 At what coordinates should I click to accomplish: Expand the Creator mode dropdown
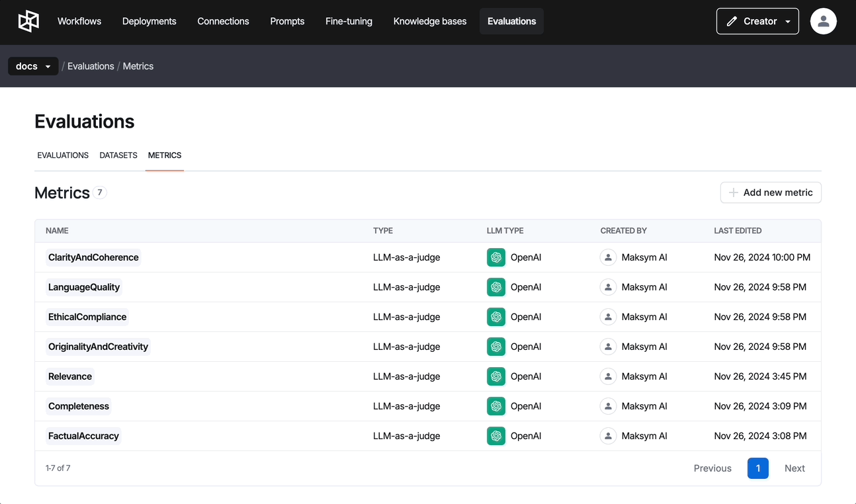click(757, 21)
